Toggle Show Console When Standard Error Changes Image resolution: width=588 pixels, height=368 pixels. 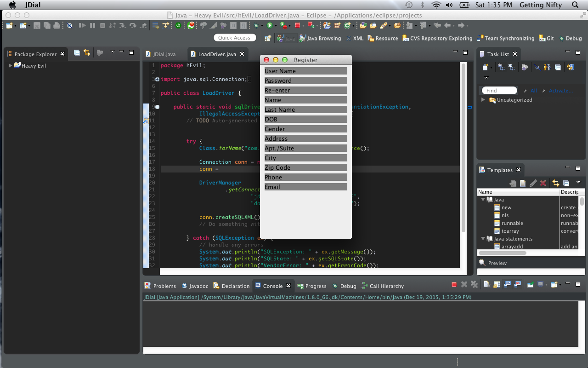click(517, 285)
